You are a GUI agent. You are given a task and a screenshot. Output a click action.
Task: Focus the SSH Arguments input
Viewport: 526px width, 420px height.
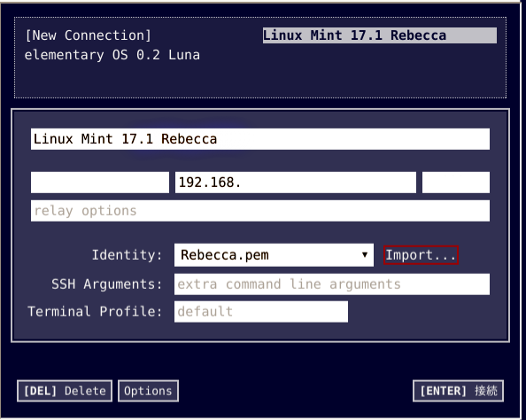(332, 284)
